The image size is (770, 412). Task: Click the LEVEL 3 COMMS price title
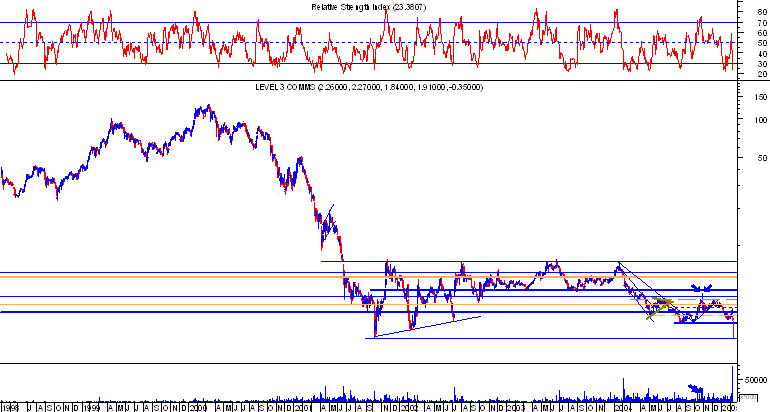pyautogui.click(x=369, y=87)
